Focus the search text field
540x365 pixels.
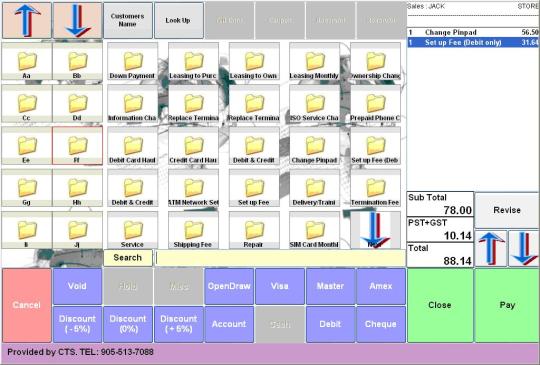[280, 258]
